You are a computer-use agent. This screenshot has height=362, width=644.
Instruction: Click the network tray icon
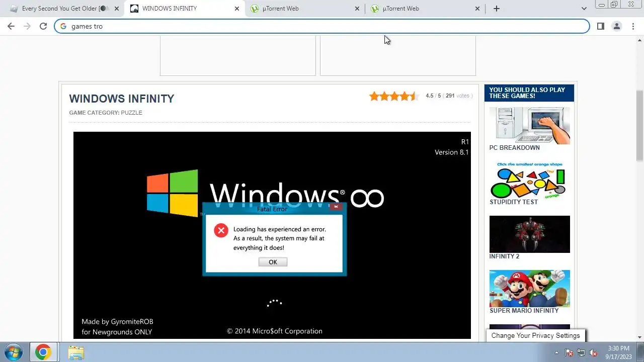click(x=581, y=352)
